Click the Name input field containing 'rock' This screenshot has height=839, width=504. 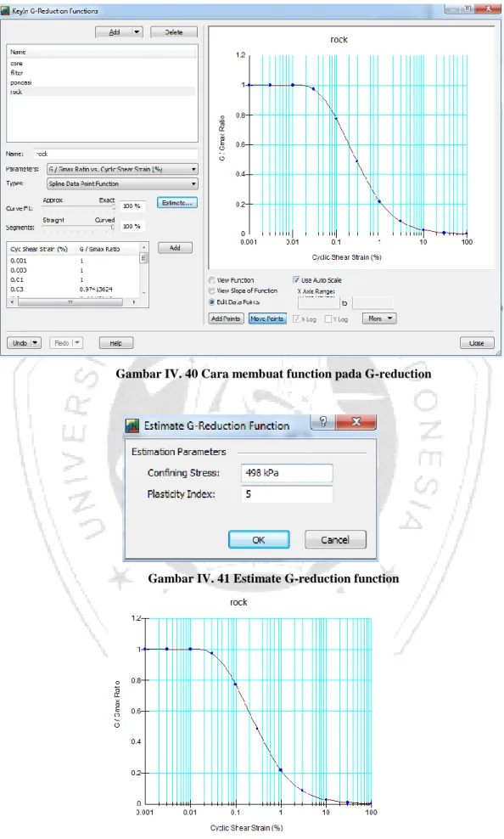[115, 154]
